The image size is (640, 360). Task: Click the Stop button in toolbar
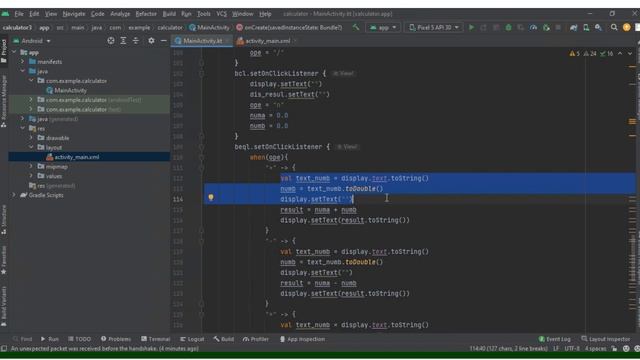tap(558, 27)
